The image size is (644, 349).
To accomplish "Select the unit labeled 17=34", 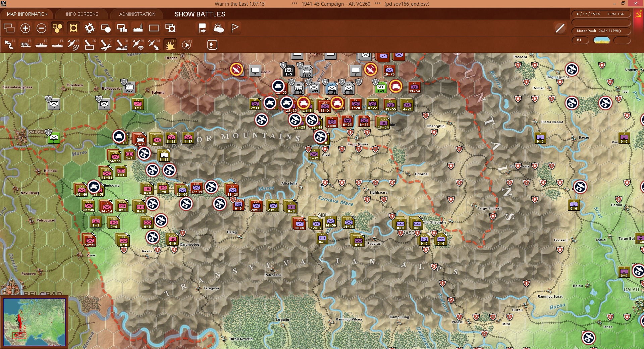I will tap(197, 188).
